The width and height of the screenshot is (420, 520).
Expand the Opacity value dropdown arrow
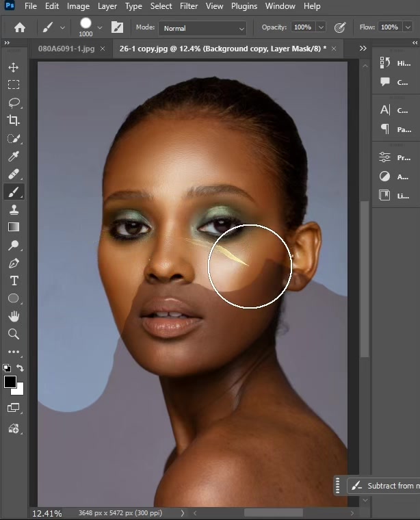(x=321, y=27)
